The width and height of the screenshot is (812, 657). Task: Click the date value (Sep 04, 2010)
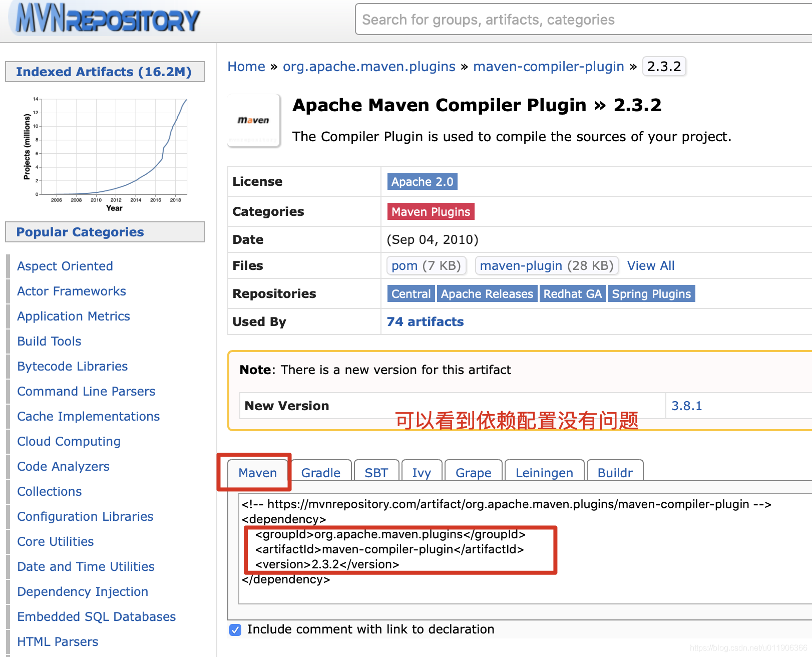coord(433,239)
